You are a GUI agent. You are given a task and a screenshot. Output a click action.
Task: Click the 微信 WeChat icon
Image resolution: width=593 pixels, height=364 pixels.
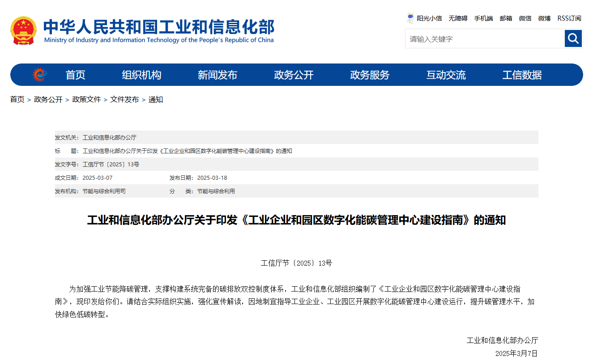point(525,18)
